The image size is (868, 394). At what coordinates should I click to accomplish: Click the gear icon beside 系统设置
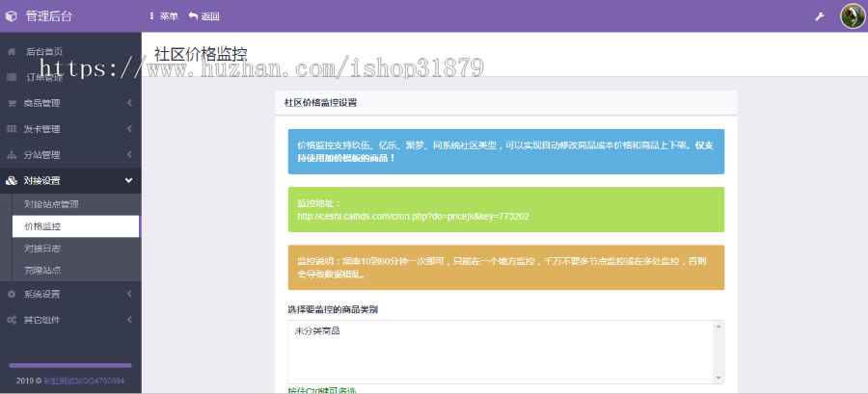click(x=11, y=294)
